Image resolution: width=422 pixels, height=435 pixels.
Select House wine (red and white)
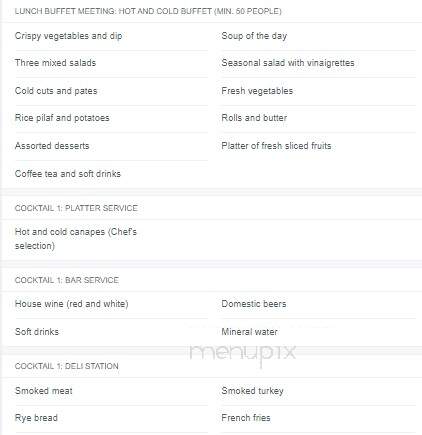71,304
